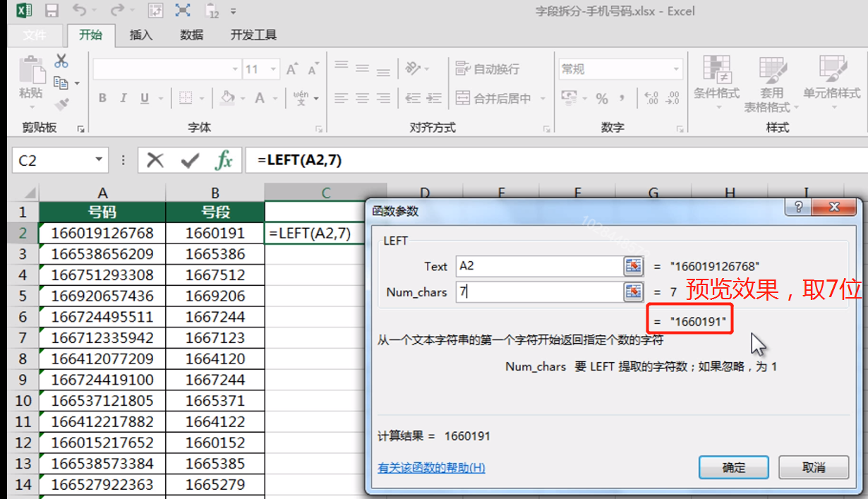Screen dimensions: 868x499
Task: Select center horizontal alignment icon
Action: pyautogui.click(x=362, y=98)
